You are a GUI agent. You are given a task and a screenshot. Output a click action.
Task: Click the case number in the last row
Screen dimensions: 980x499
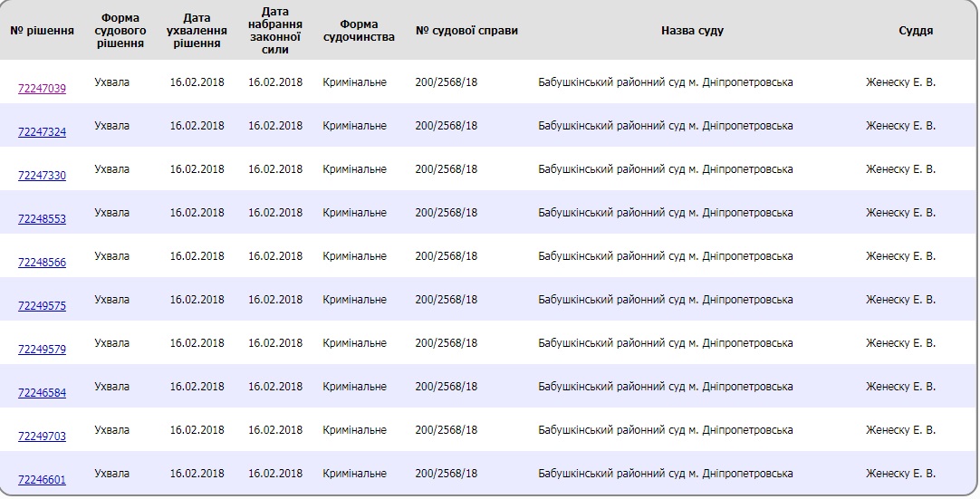tap(446, 474)
